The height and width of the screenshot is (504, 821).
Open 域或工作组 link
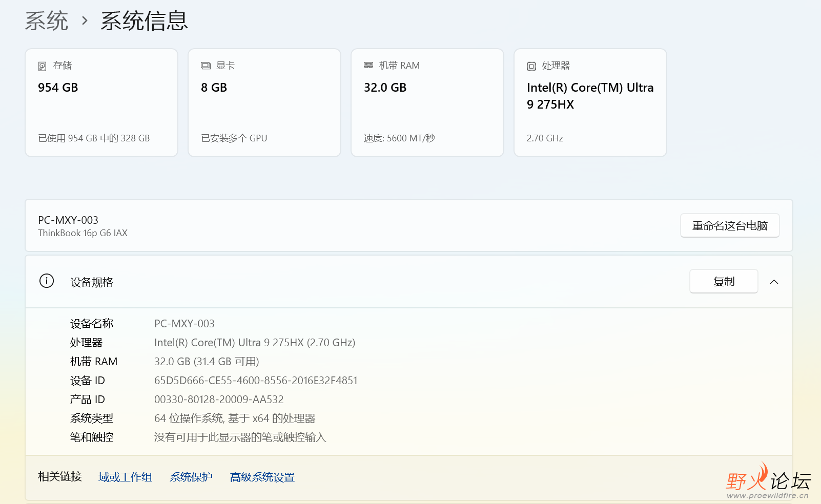coord(125,477)
